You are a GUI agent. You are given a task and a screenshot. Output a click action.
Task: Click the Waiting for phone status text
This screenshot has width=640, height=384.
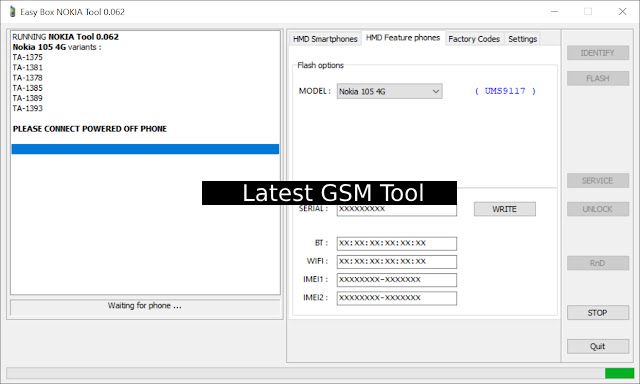(x=144, y=306)
